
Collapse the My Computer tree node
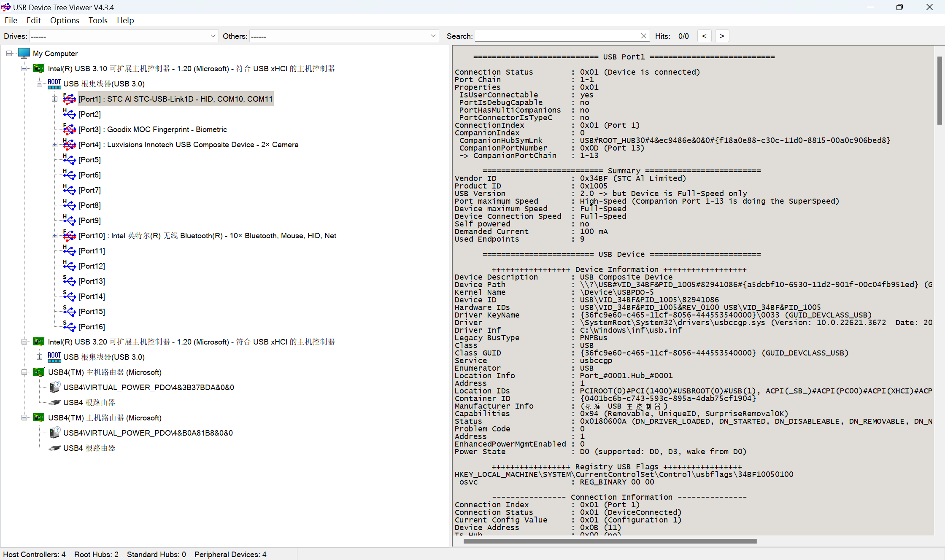tap(9, 53)
